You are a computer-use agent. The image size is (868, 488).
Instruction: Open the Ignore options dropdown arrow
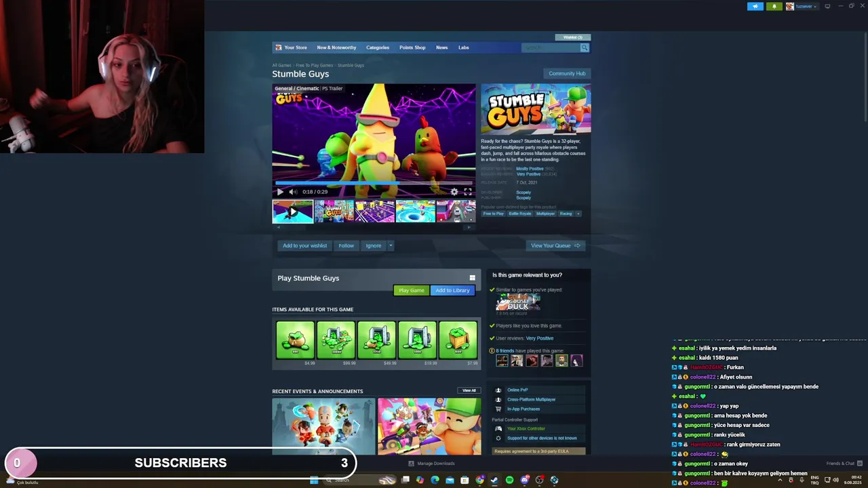tap(391, 245)
